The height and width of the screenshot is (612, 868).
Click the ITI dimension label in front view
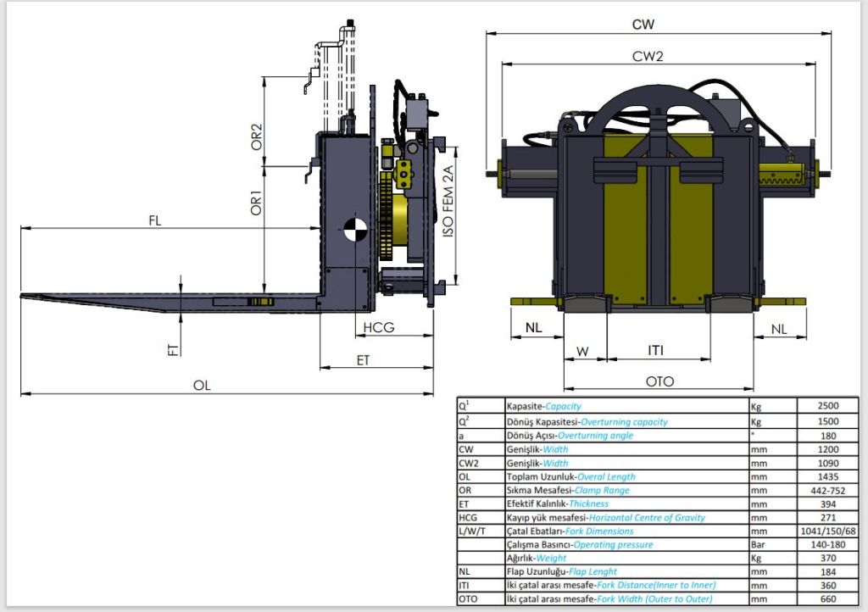[656, 350]
